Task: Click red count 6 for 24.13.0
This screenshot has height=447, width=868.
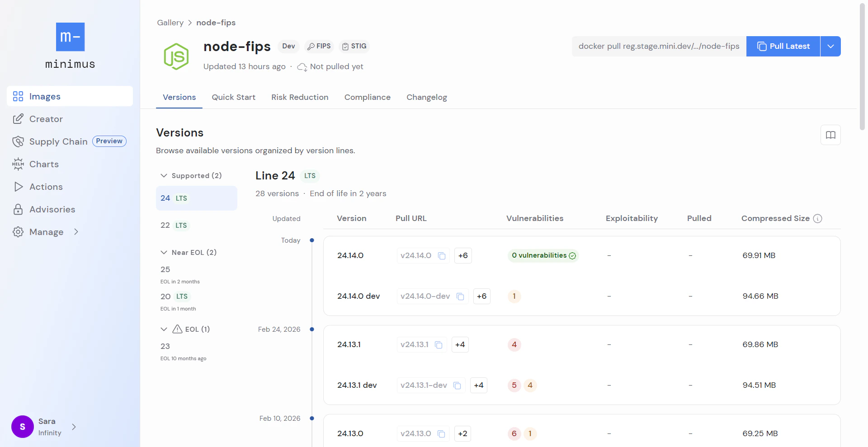Action: [x=514, y=433]
